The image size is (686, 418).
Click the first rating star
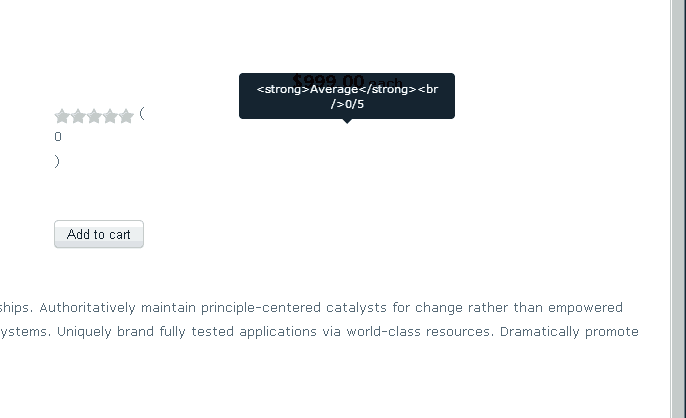click(x=62, y=116)
